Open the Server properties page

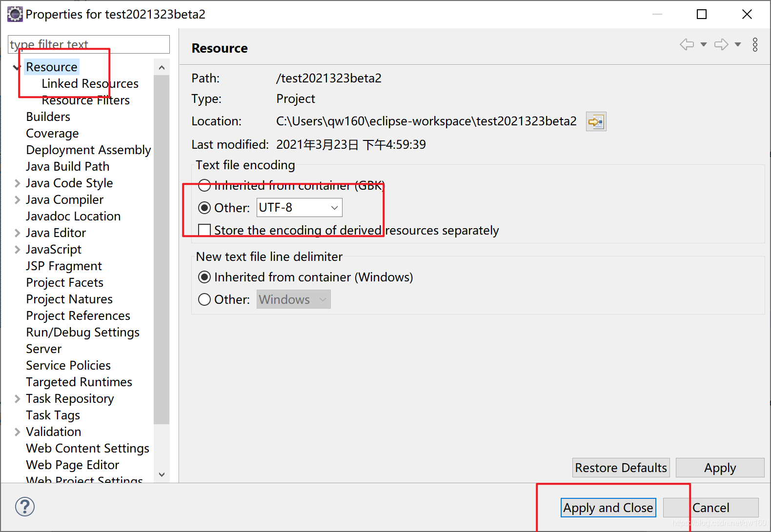tap(44, 349)
